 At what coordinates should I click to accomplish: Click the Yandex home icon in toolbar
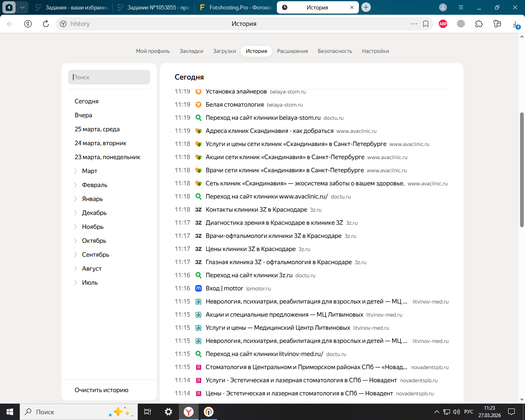[28, 24]
